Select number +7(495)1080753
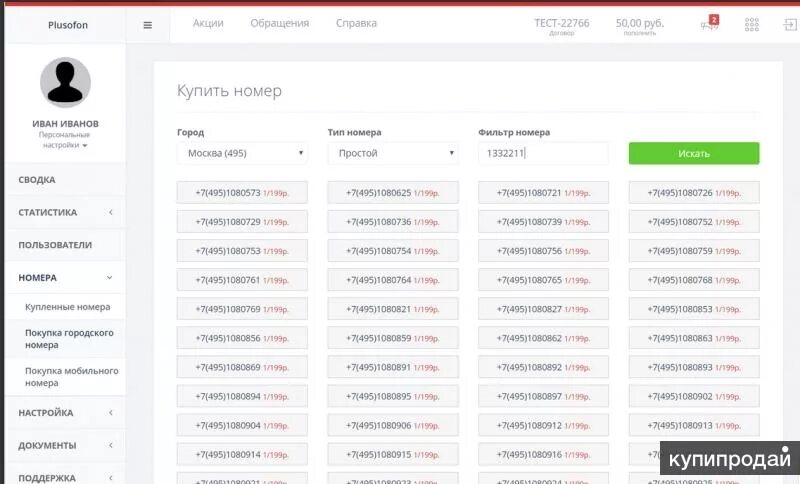Image resolution: width=800 pixels, height=484 pixels. point(242,251)
